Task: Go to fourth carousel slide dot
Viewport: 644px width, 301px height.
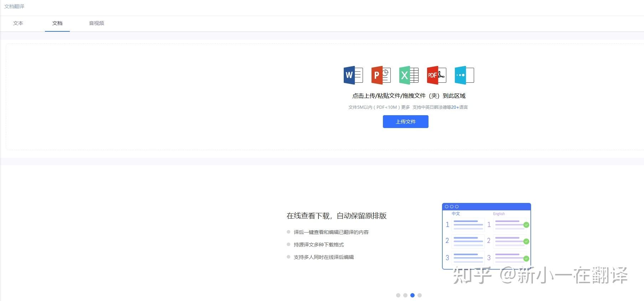Action: 420,295
